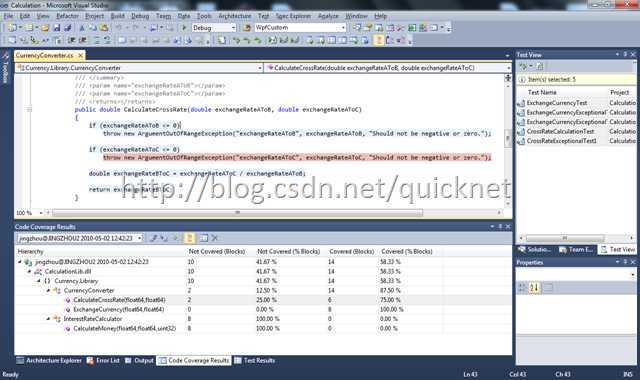Click the Decrease Indent icon
The width and height of the screenshot is (640, 380).
tap(72, 40)
